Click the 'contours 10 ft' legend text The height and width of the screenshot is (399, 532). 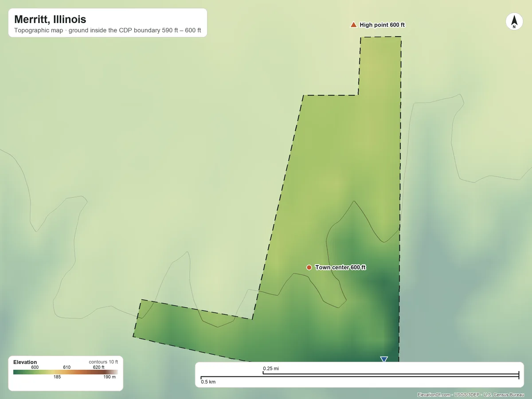[x=103, y=362]
